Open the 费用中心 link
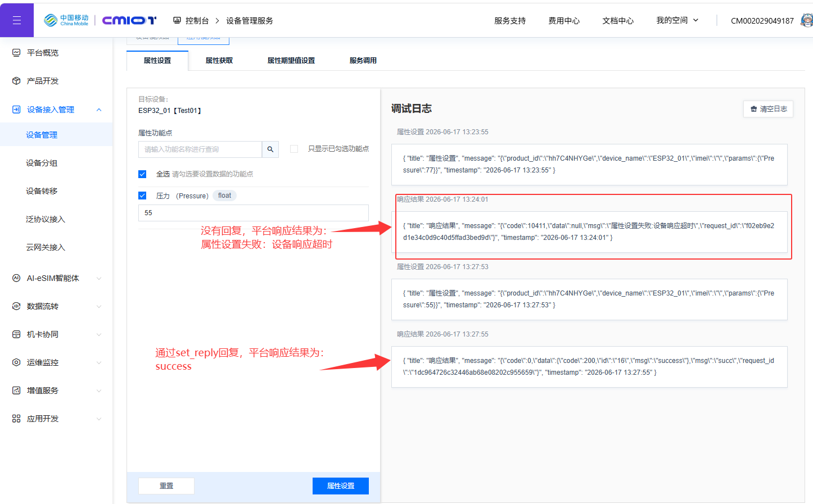 click(564, 21)
